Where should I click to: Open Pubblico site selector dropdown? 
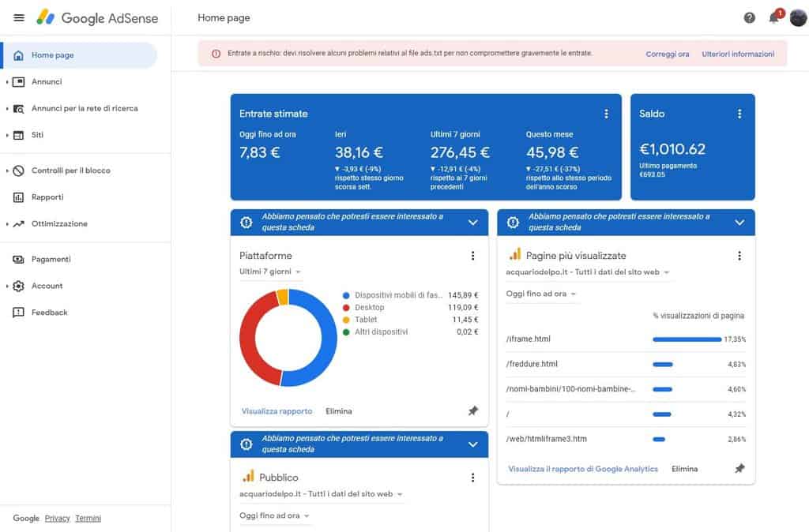pyautogui.click(x=321, y=494)
